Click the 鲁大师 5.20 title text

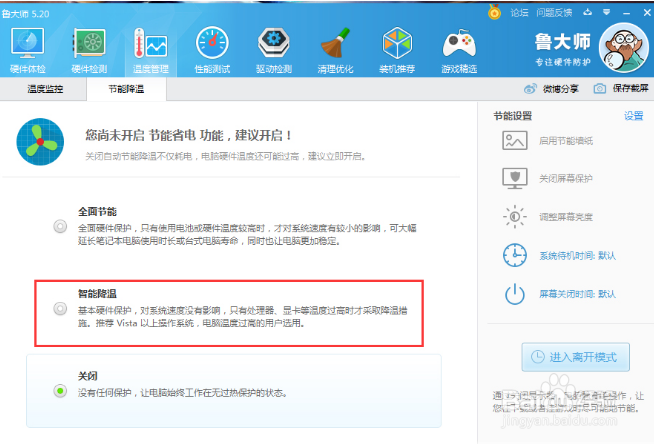pos(25,14)
